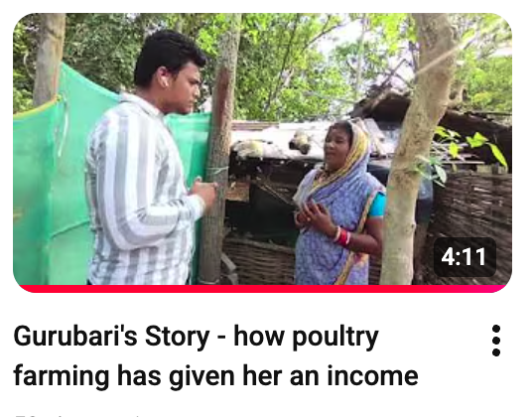The height and width of the screenshot is (417, 532).
Task: Click the tree trunk at the thumbnail's center
Action: click(220, 149)
